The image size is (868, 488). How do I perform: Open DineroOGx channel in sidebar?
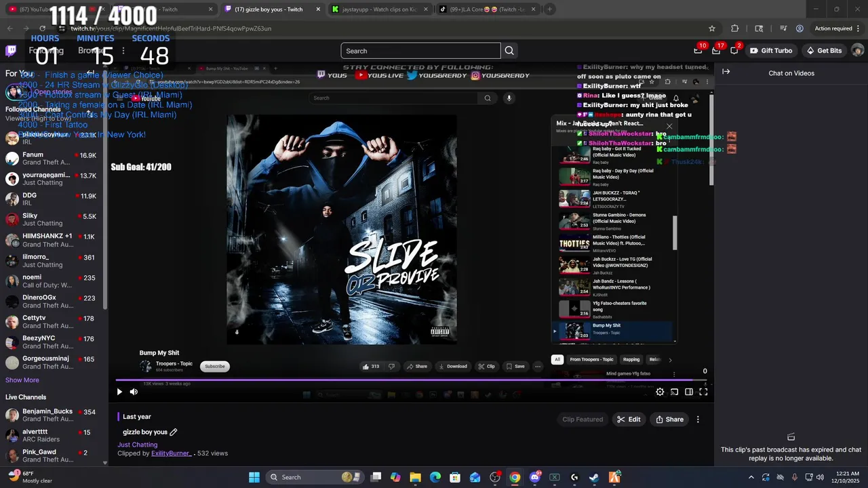(52, 302)
